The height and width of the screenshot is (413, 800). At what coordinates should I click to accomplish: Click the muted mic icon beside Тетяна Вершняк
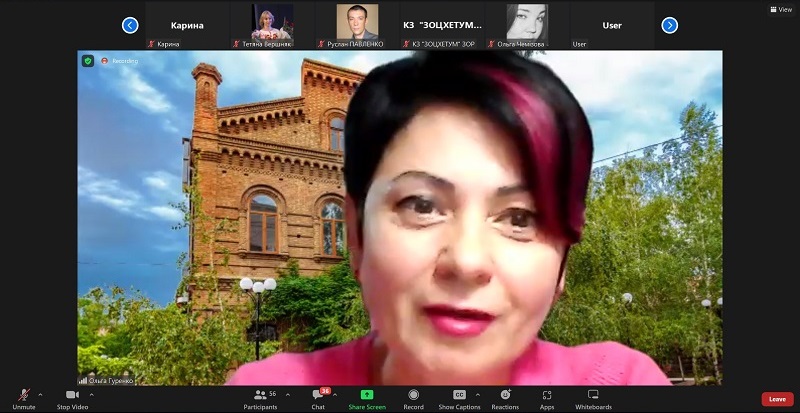tap(236, 44)
